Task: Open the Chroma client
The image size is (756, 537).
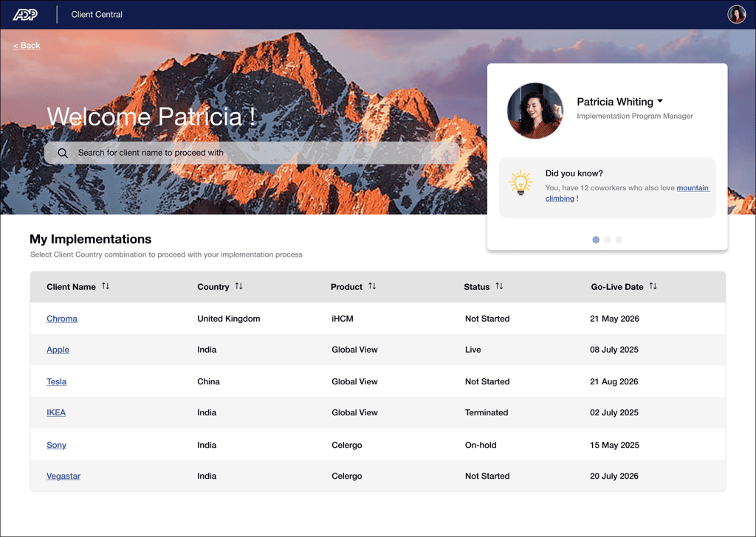Action: [x=62, y=319]
